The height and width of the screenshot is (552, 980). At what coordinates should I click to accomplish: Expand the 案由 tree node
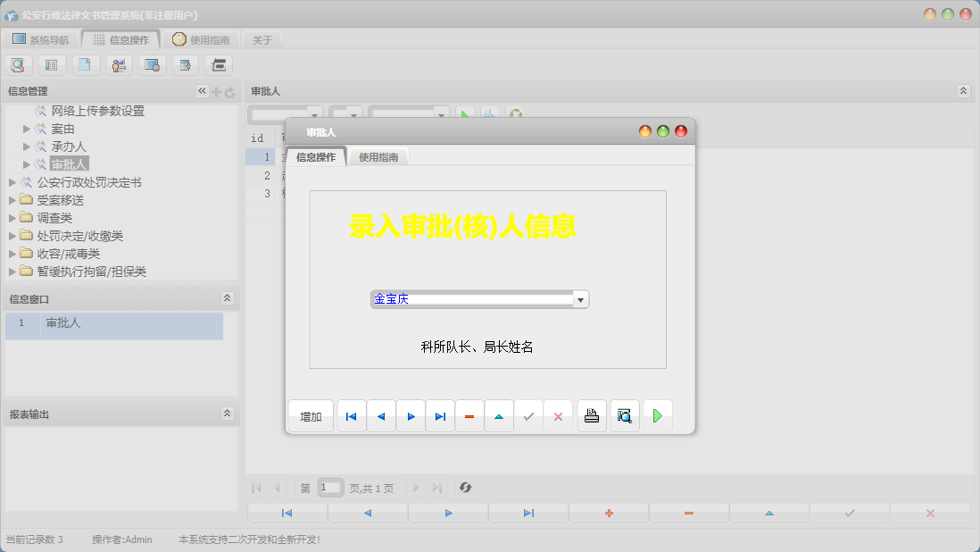[25, 128]
